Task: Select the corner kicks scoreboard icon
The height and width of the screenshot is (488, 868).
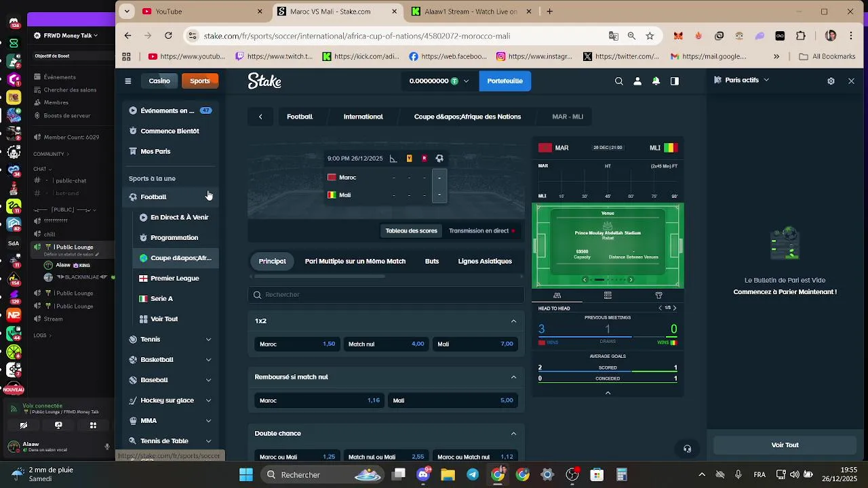Action: click(393, 159)
